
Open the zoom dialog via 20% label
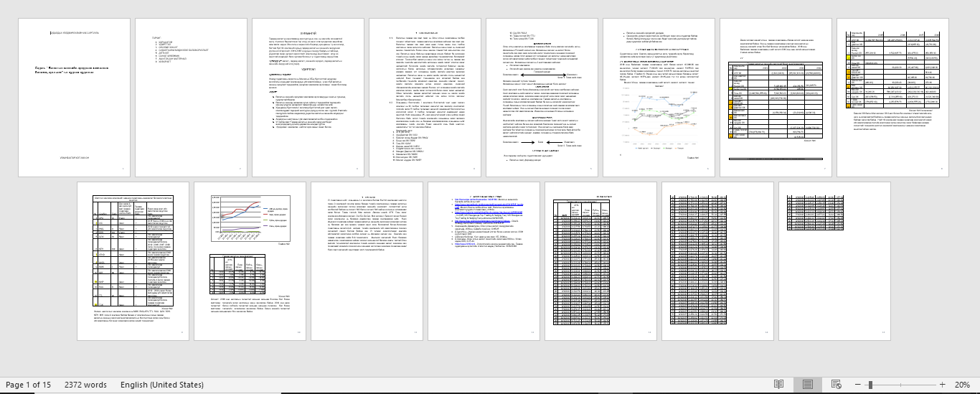962,385
